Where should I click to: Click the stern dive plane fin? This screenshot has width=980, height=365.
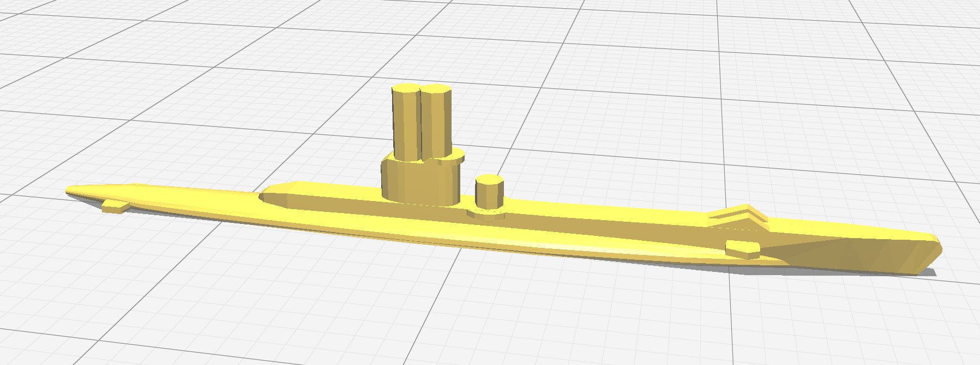pyautogui.click(x=742, y=248)
